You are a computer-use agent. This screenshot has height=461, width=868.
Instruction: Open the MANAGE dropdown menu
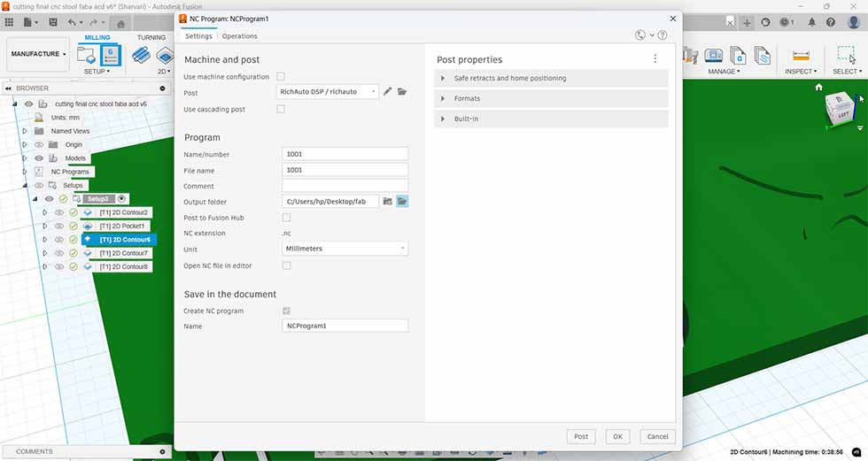[725, 72]
